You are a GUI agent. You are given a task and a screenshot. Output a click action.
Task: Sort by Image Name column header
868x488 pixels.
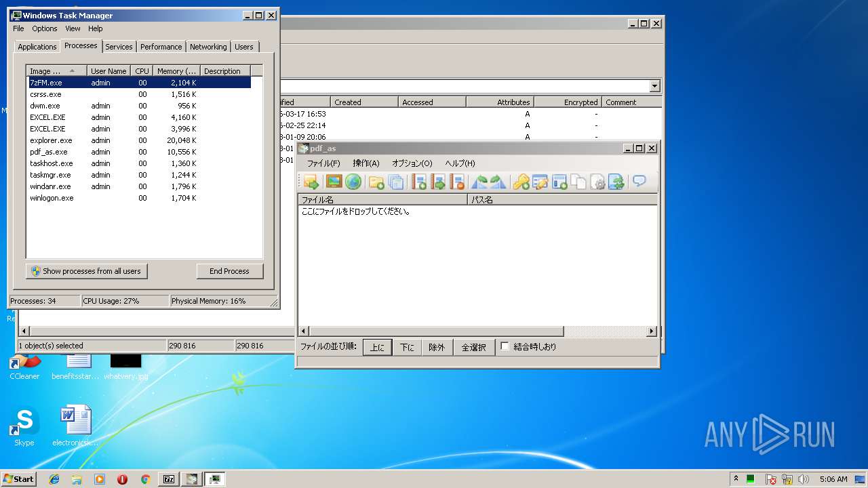pos(57,71)
